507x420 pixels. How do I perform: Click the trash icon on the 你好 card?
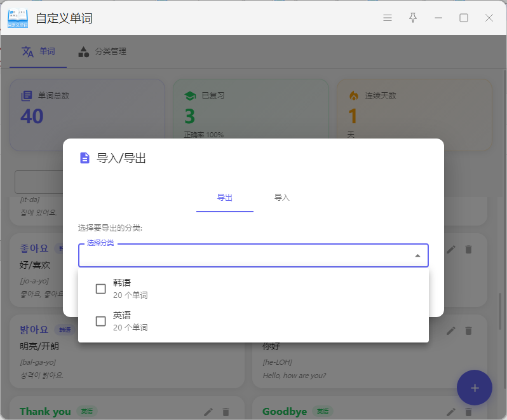point(469,330)
